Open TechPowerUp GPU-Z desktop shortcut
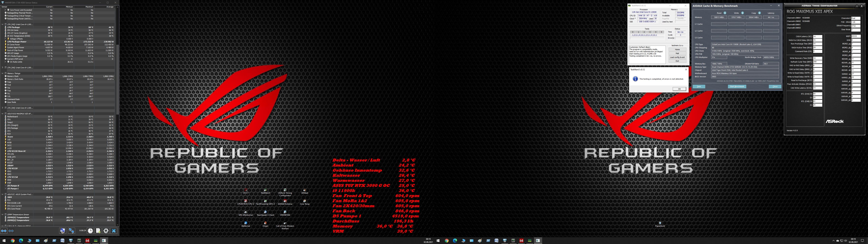Screen dimensions: 868x244 coord(265,202)
